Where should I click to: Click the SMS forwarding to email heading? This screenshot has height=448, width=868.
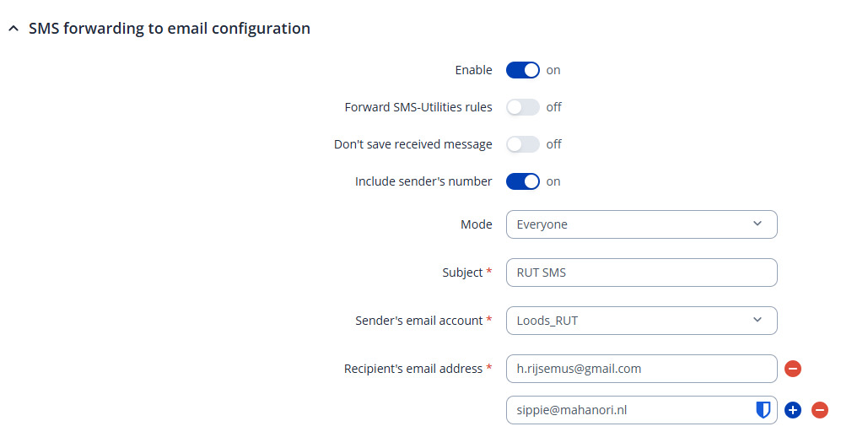169,29
